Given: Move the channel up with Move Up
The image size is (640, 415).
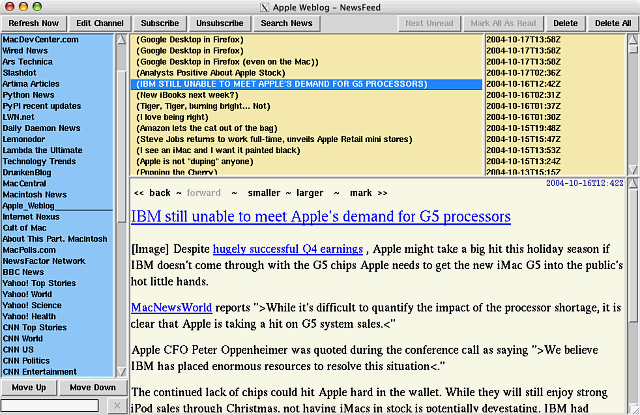Looking at the screenshot, I should point(29,387).
